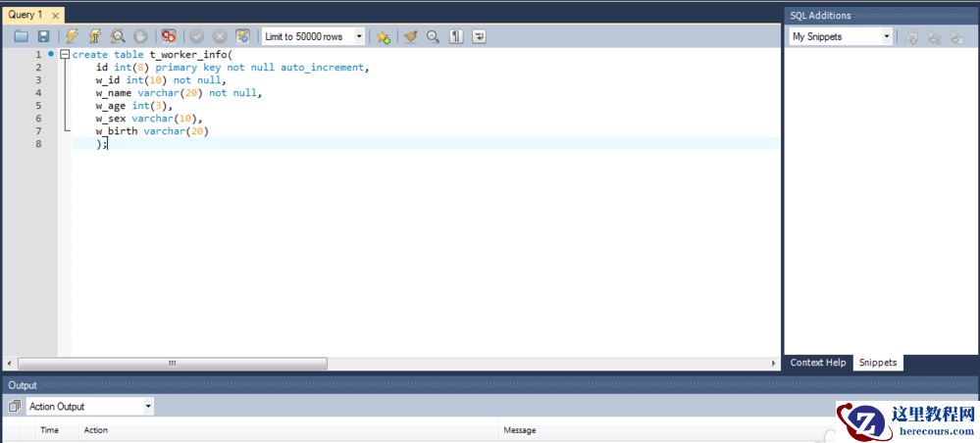This screenshot has height=443, width=980.
Task: Click the auto_increment keyword on line 2
Action: point(322,68)
